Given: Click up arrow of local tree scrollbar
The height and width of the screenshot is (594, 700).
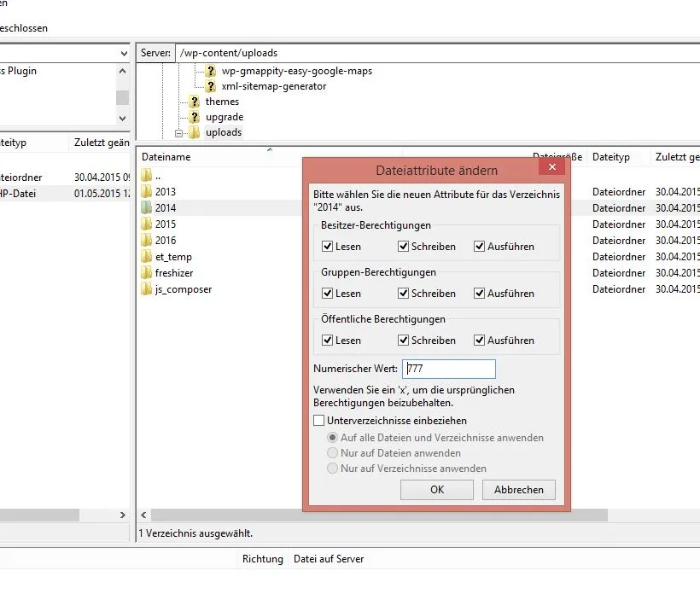Looking at the screenshot, I should [122, 71].
